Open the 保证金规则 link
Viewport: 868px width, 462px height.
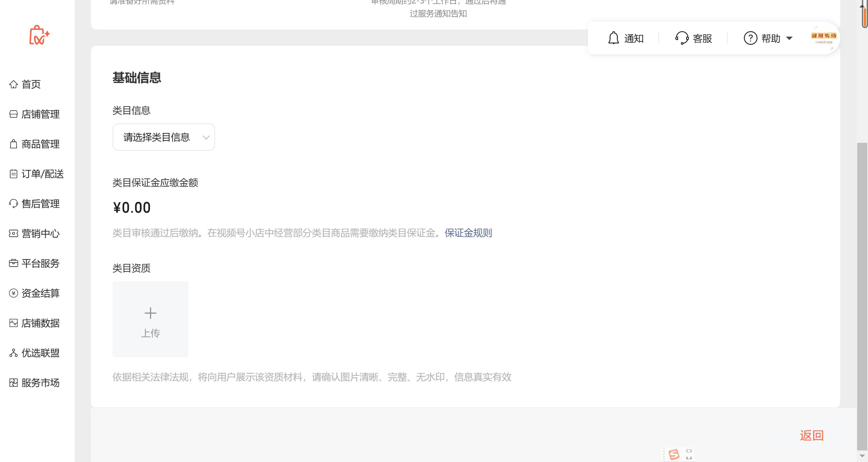[468, 233]
